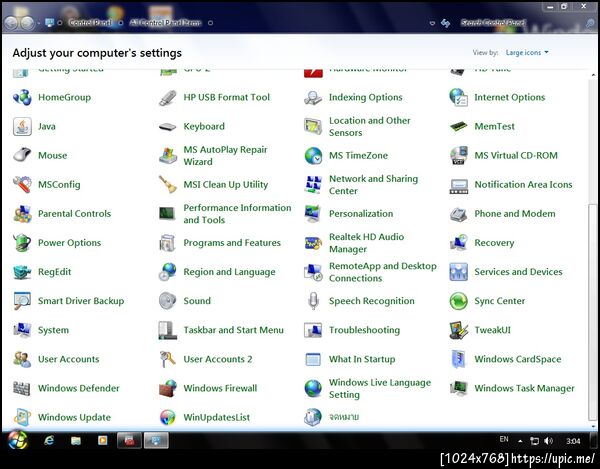The width and height of the screenshot is (600, 469).
Task: Click the Indexing Options icon
Action: tap(313, 98)
